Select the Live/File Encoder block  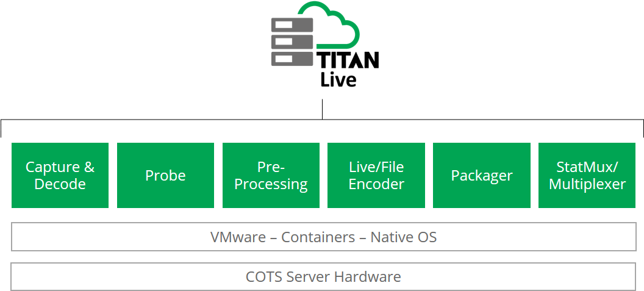tap(376, 176)
